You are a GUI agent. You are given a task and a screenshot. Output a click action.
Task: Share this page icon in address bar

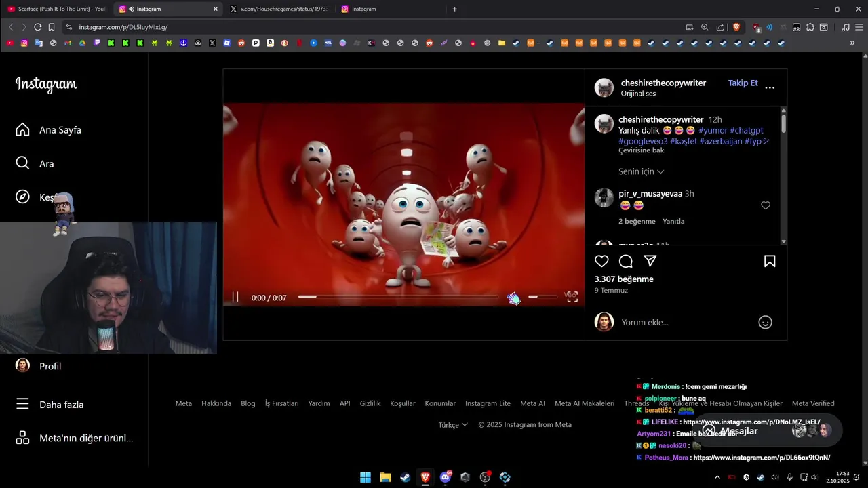coord(720,27)
